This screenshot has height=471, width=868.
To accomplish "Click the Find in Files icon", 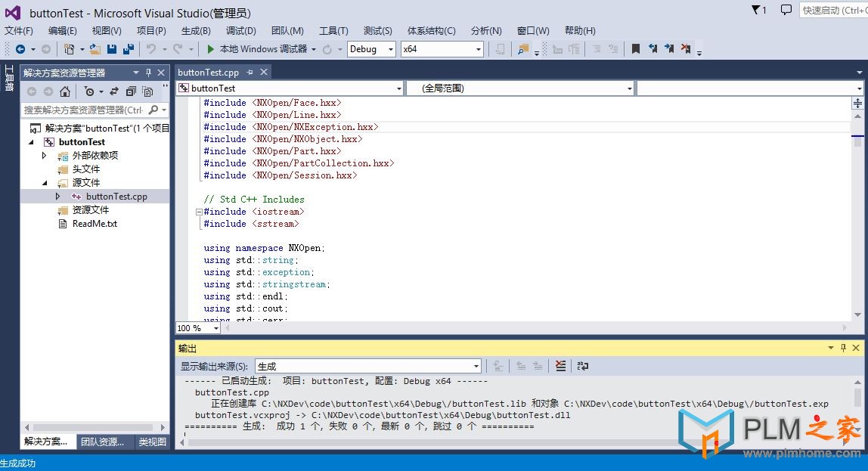I will (523, 49).
